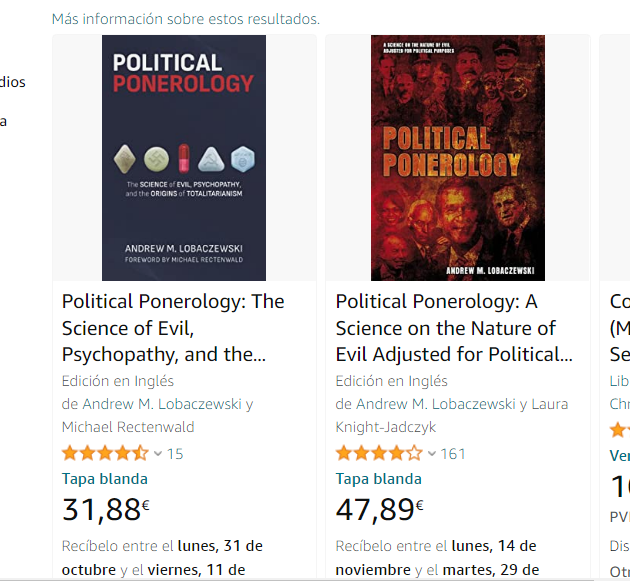The height and width of the screenshot is (581, 630).
Task: Click star rating of third product at right edge
Action: pos(620,430)
